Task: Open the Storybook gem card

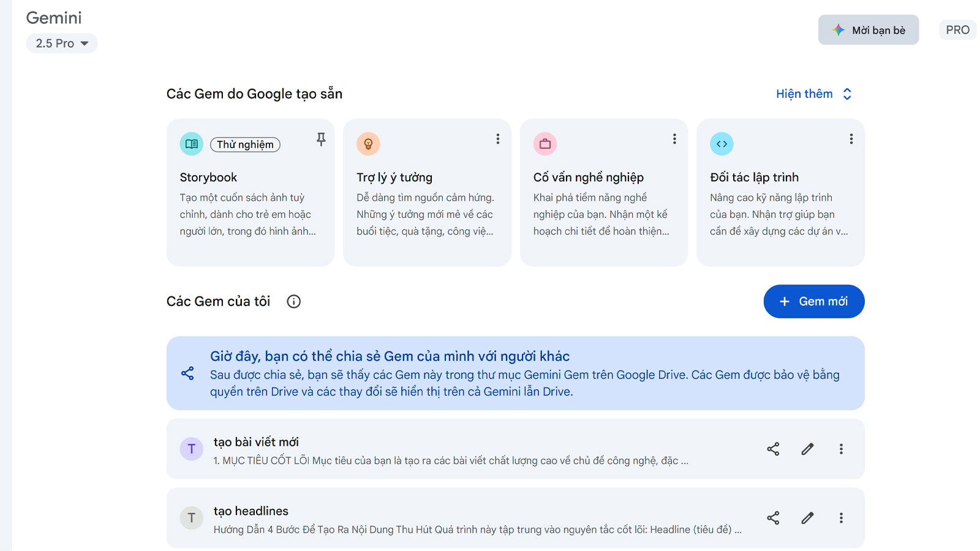Action: point(251,192)
